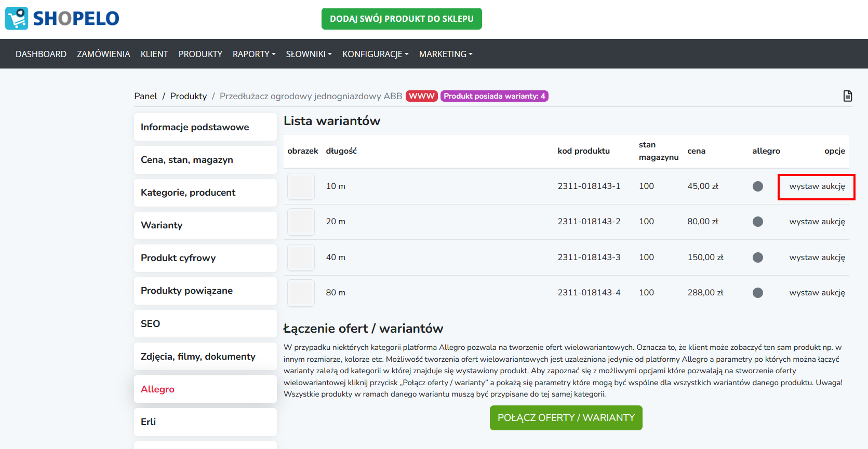Select the Cena, stan, magazyn side tab
This screenshot has height=449, width=868.
[x=205, y=160]
